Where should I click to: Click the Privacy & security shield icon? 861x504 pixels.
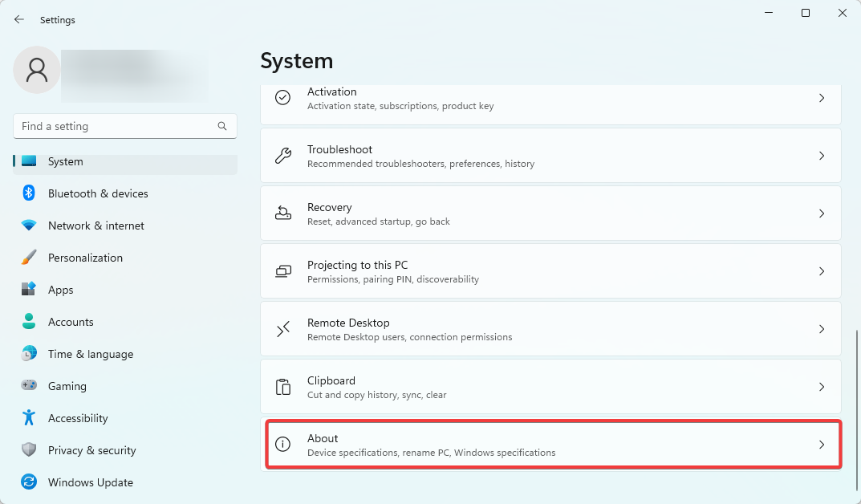point(29,449)
